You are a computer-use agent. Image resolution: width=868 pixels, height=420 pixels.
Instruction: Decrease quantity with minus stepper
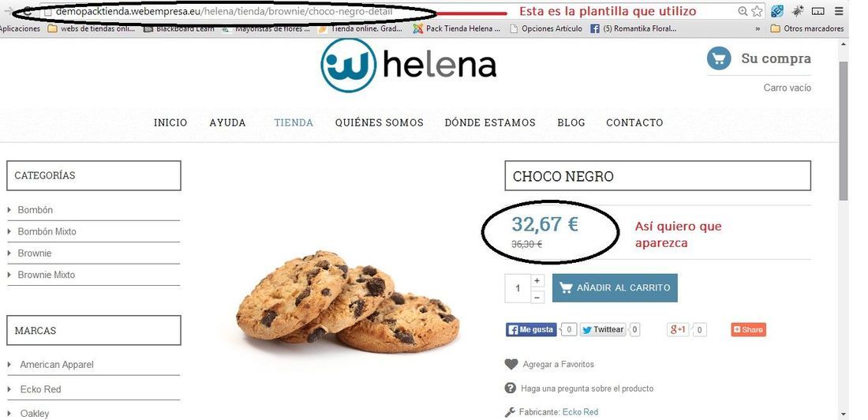537,296
